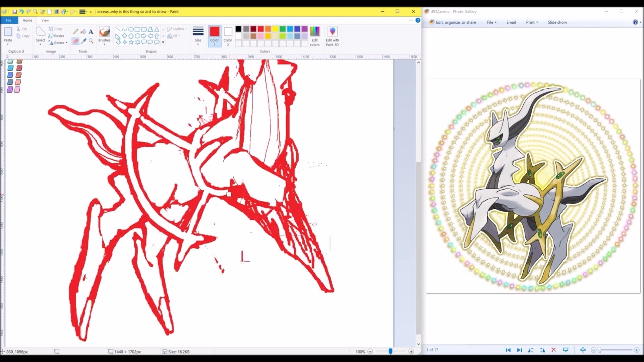Click the Edit colors button
Image resolution: width=644 pixels, height=362 pixels.
(315, 36)
